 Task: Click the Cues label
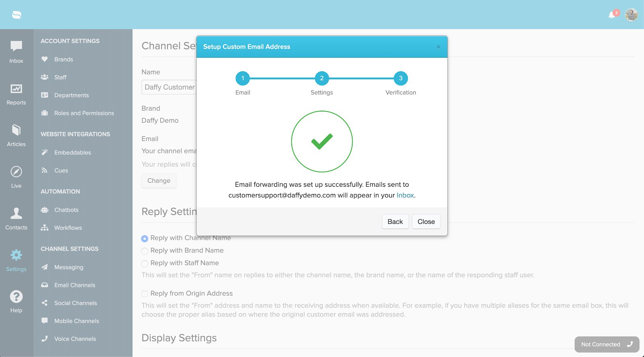61,170
